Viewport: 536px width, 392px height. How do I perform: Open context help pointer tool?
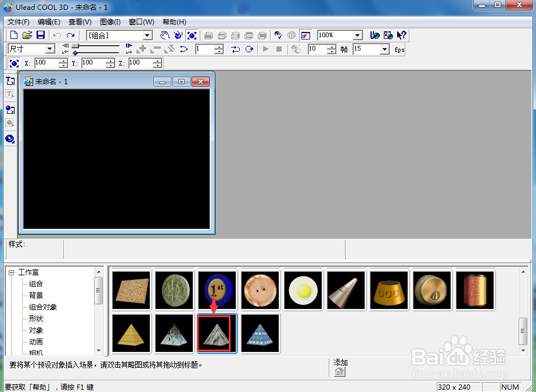click(x=401, y=35)
